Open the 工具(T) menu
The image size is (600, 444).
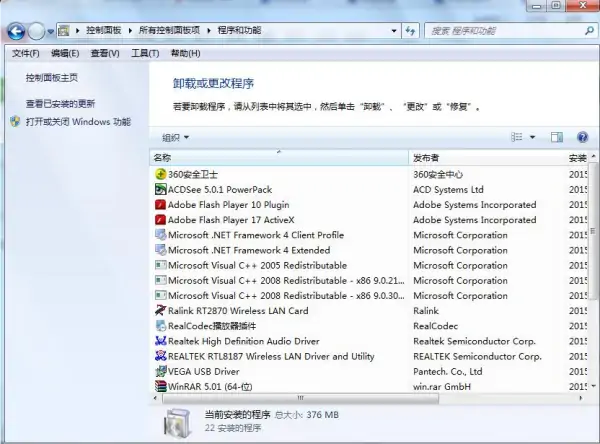coord(145,53)
